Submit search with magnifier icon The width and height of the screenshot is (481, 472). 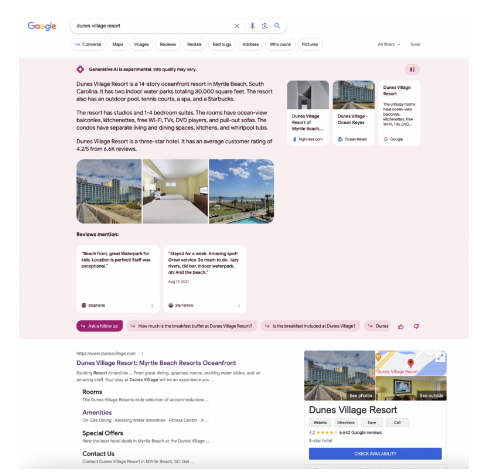[277, 26]
